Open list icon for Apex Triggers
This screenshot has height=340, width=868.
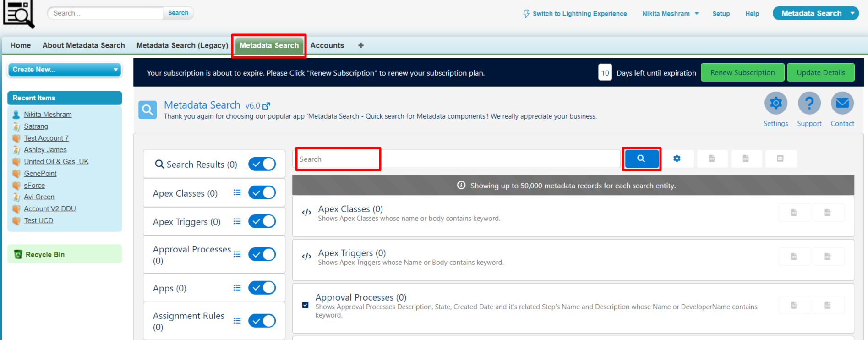[x=237, y=221]
